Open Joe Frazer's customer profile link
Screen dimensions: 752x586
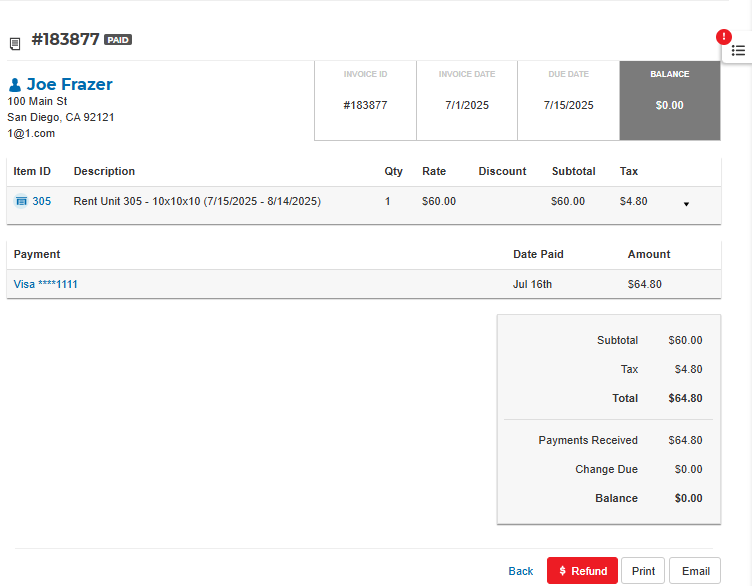click(69, 84)
